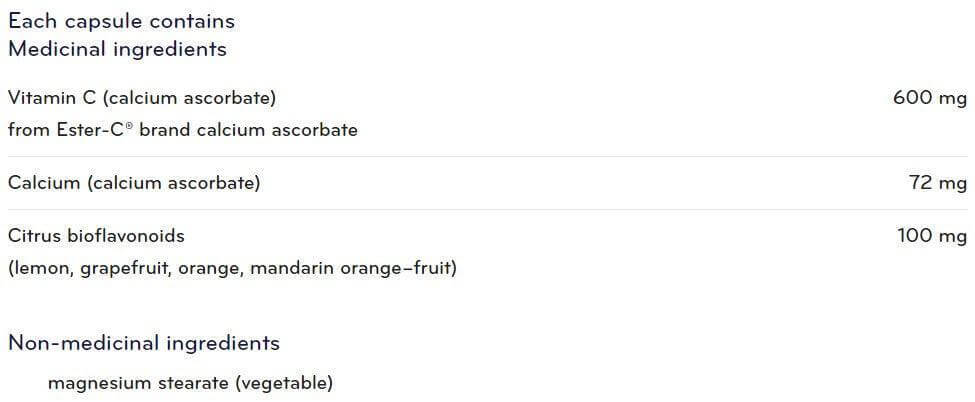Click the 72 mg amount value
The width and height of the screenshot is (975, 402).
point(938,183)
